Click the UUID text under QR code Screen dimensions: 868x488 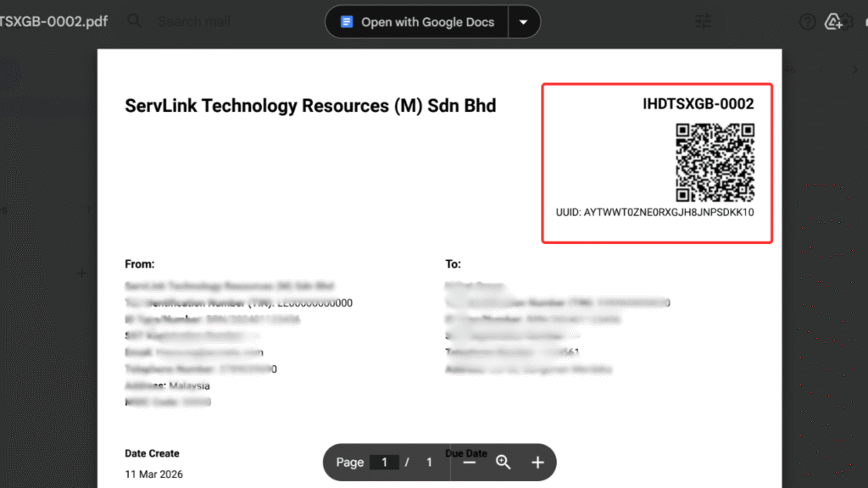654,213
